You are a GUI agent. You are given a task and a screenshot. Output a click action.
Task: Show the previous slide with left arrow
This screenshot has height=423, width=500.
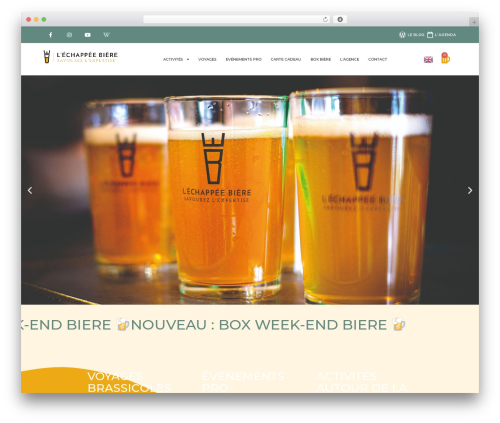tap(30, 190)
